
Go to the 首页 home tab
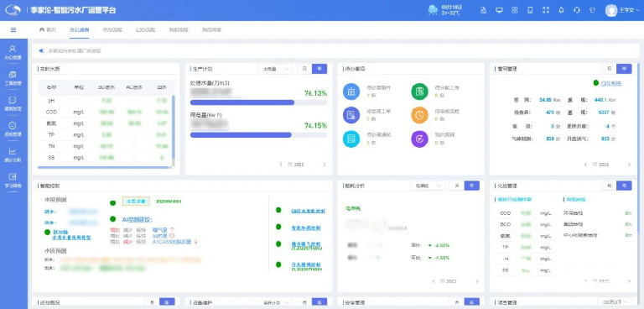pyautogui.click(x=48, y=30)
